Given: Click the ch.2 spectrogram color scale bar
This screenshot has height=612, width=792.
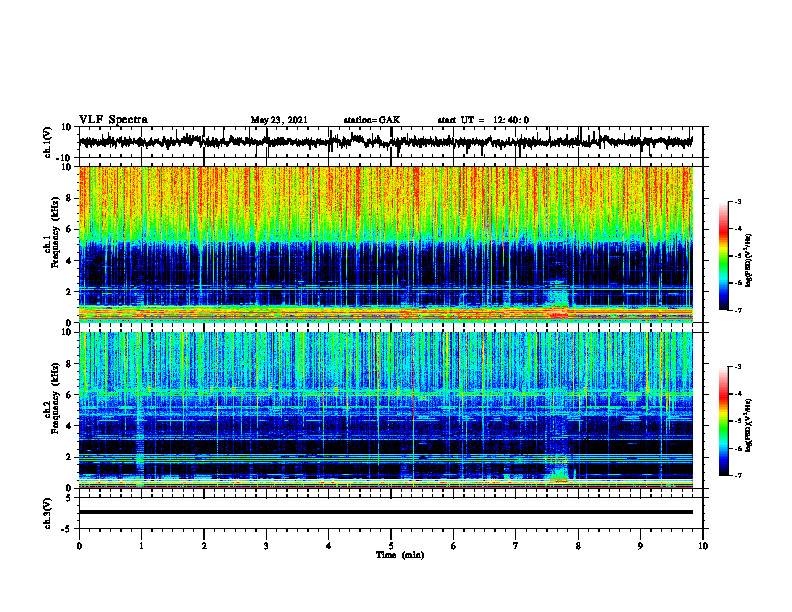Looking at the screenshot, I should [x=724, y=421].
